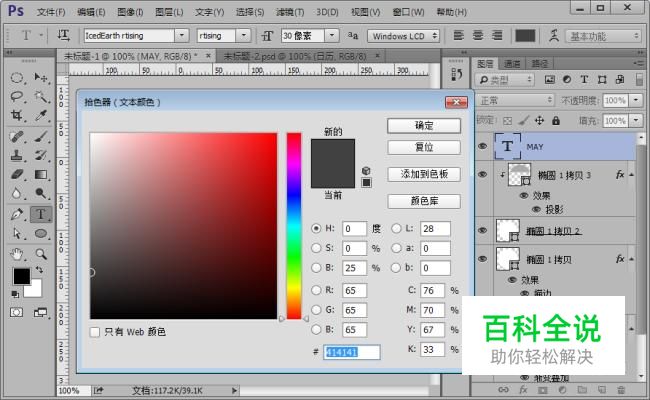Open the layer fill dropdown arrow
The height and width of the screenshot is (400, 650).
tap(635, 121)
